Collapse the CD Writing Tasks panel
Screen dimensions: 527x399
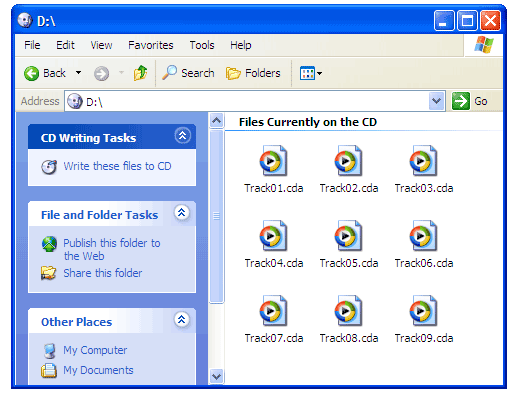[x=183, y=136]
